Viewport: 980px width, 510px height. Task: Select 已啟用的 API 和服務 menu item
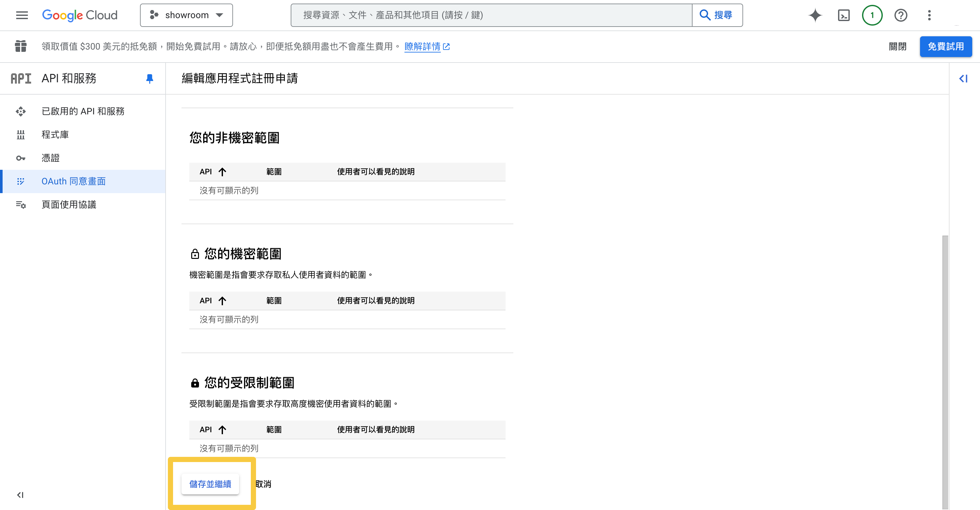[83, 111]
